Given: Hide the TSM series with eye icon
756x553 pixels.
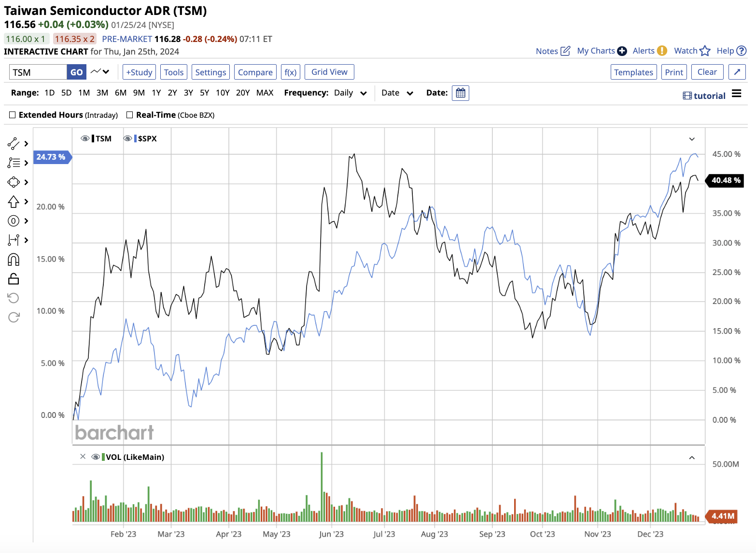Looking at the screenshot, I should (85, 138).
